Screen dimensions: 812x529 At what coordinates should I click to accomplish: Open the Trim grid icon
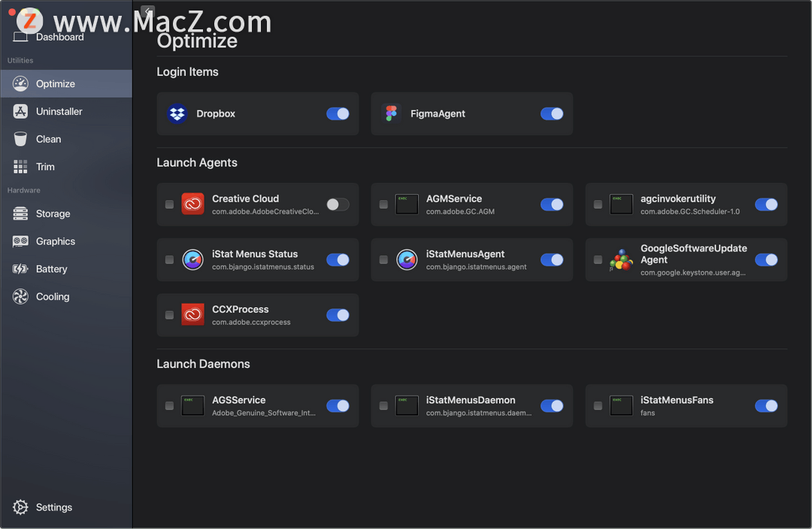pos(20,166)
